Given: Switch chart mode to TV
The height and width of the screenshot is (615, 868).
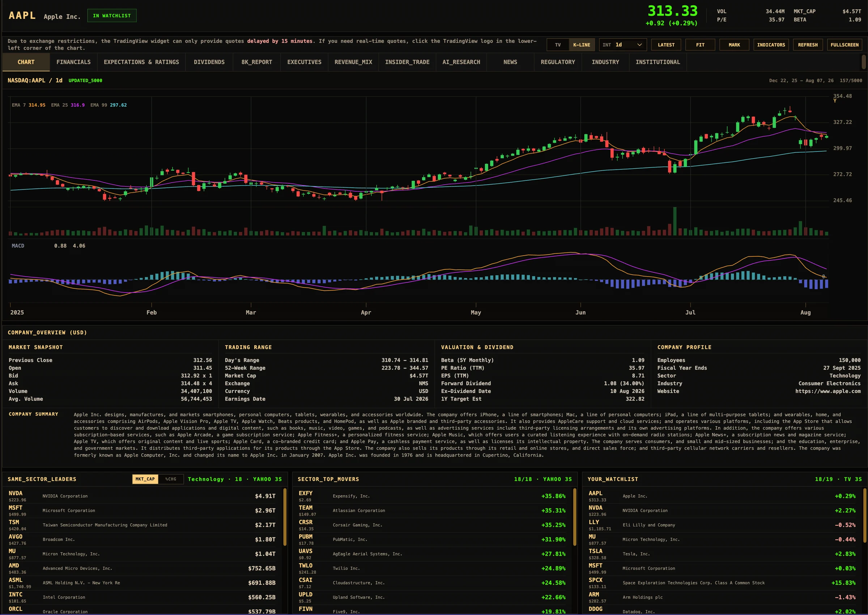Looking at the screenshot, I should pos(558,45).
